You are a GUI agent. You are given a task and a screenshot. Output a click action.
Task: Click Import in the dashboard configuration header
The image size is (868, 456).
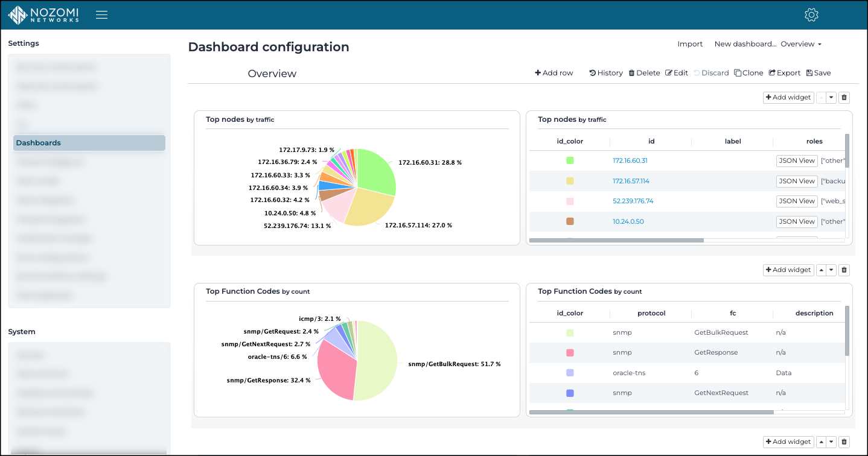point(690,44)
